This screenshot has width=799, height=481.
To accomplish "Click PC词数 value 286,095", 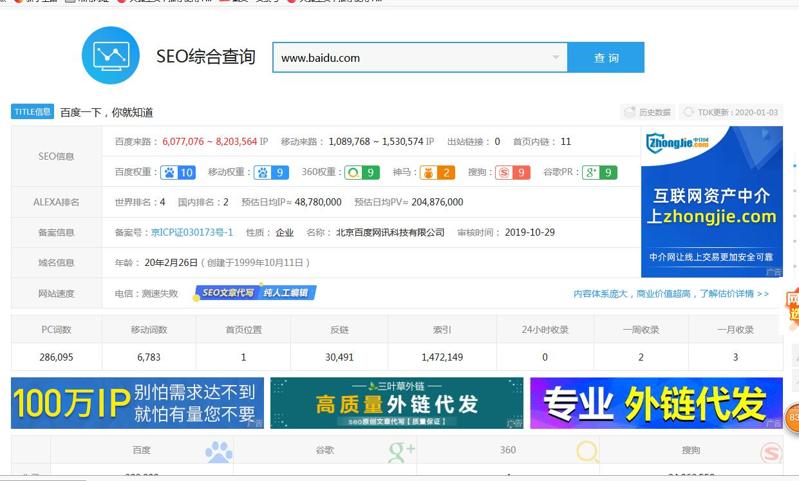I will click(56, 357).
